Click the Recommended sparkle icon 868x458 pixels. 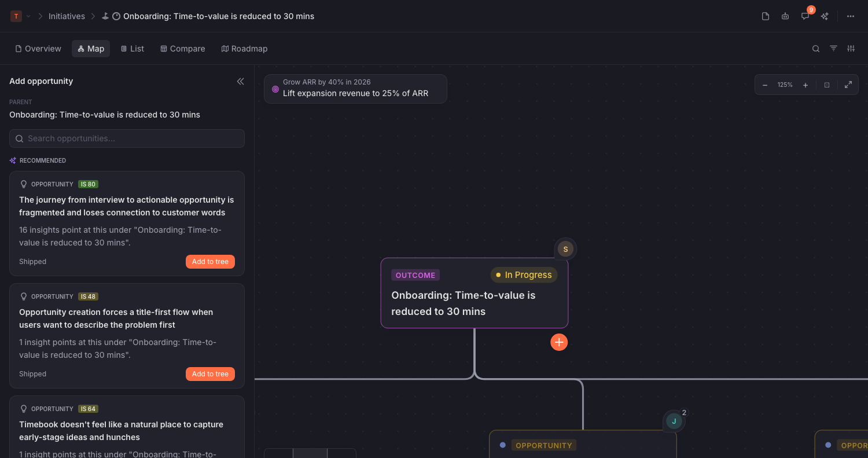pos(13,160)
